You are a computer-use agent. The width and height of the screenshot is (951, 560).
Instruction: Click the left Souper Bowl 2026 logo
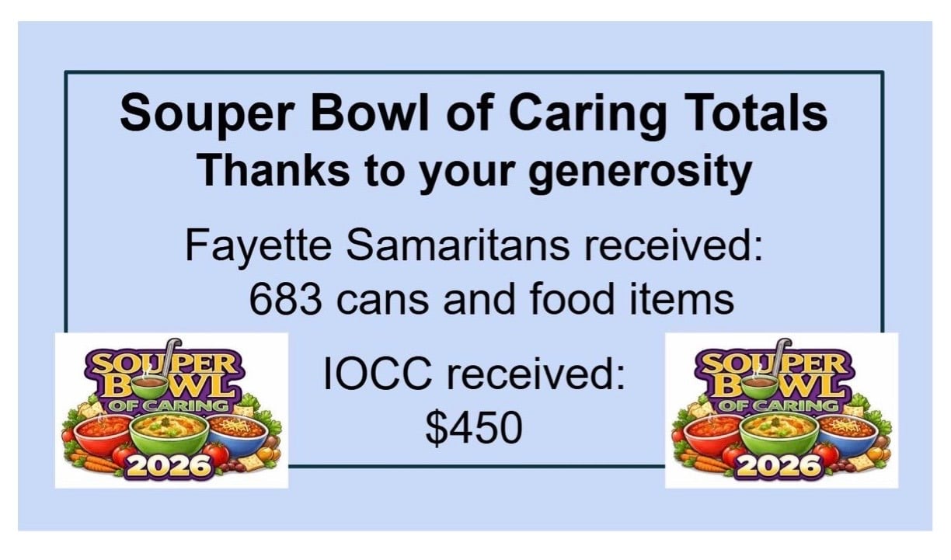(x=171, y=410)
